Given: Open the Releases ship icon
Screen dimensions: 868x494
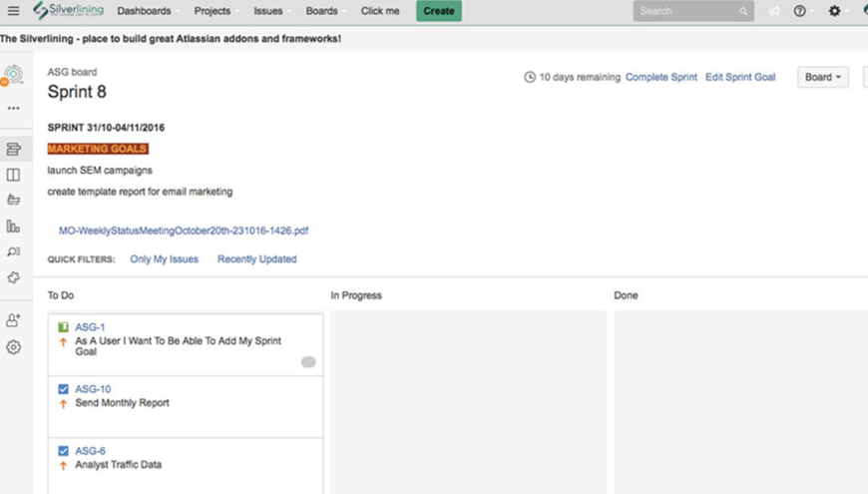Looking at the screenshot, I should (x=13, y=200).
